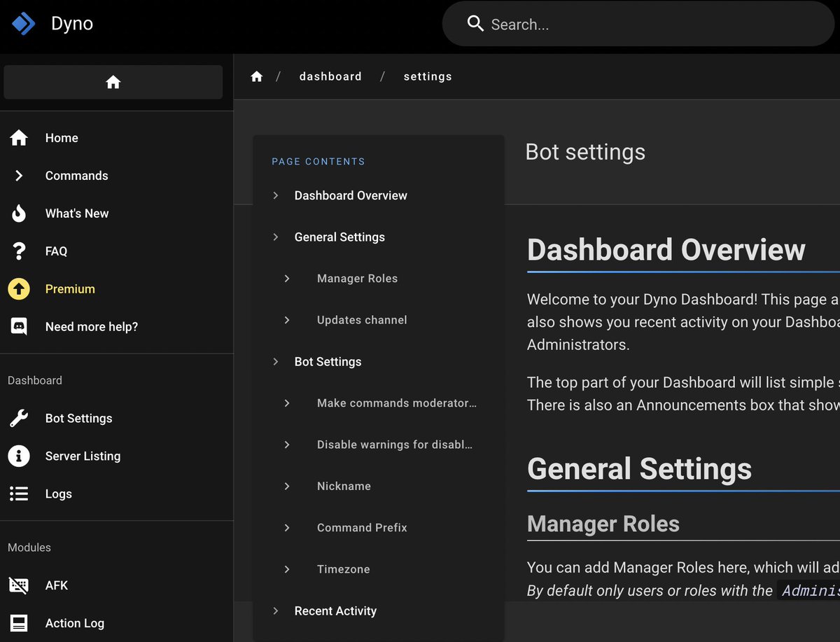Open Need more help? link

pyautogui.click(x=92, y=327)
